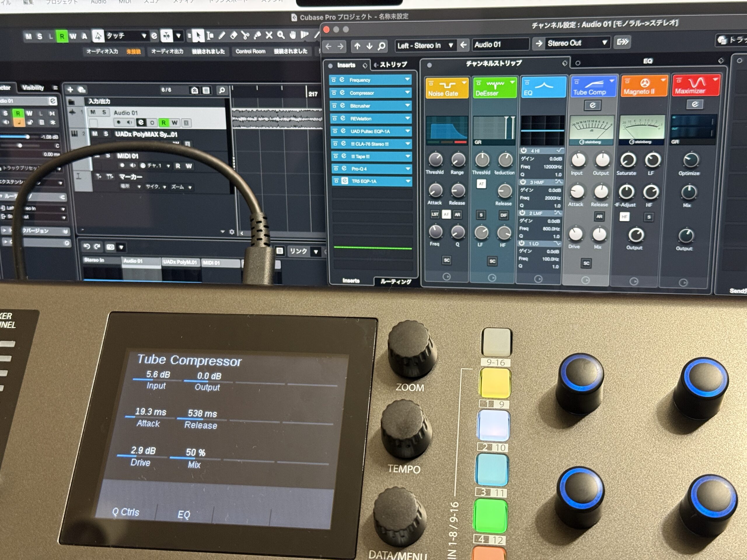Toggle global Write W button in toolbar

click(73, 36)
